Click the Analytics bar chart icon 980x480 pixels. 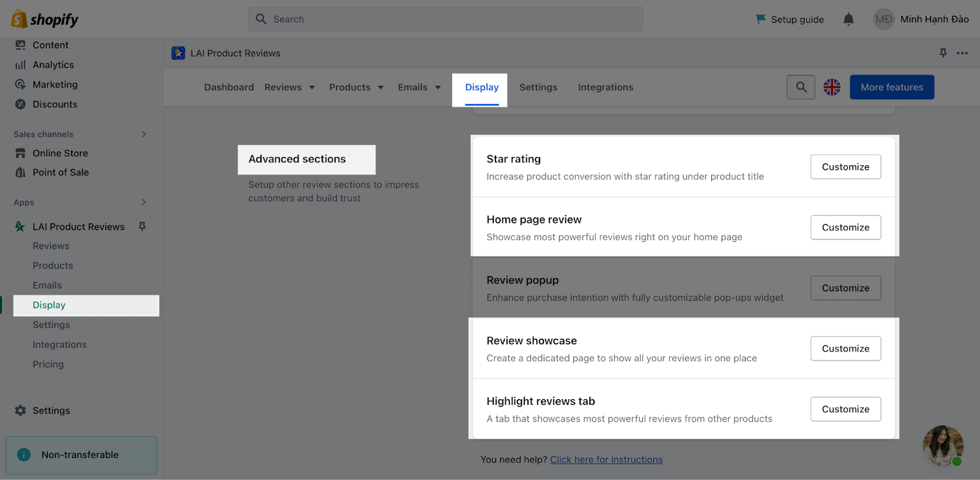(x=20, y=64)
